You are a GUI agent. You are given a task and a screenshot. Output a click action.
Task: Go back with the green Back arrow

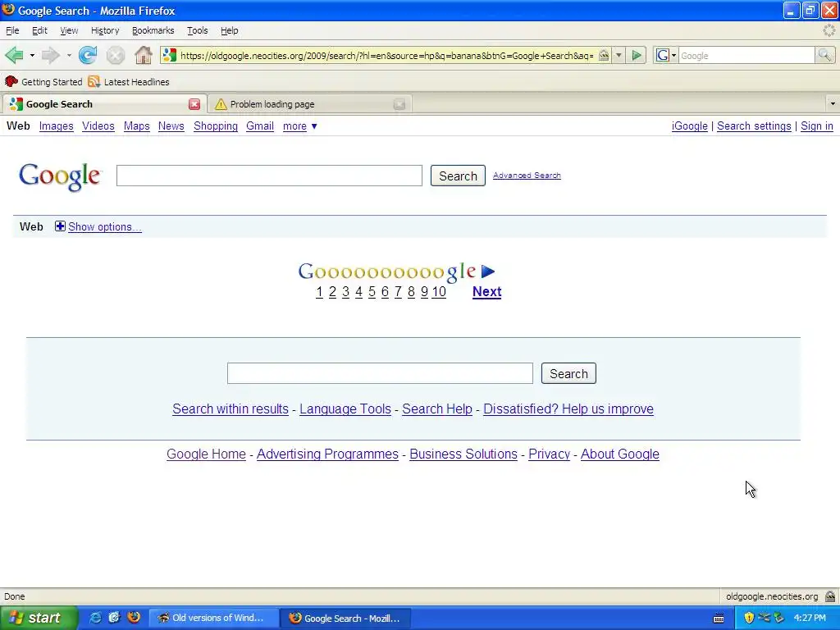[x=14, y=55]
